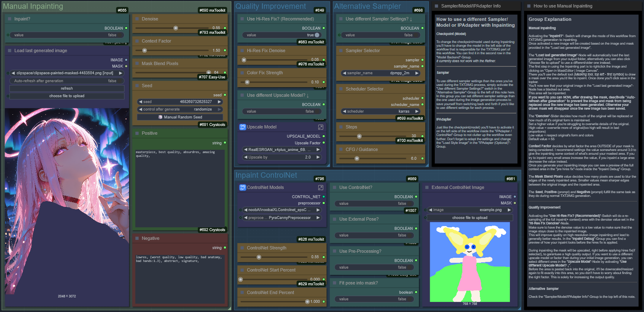Open the sampler_name dropdown showing dpmpp_2m
The height and width of the screenshot is (312, 644).
click(x=380, y=73)
